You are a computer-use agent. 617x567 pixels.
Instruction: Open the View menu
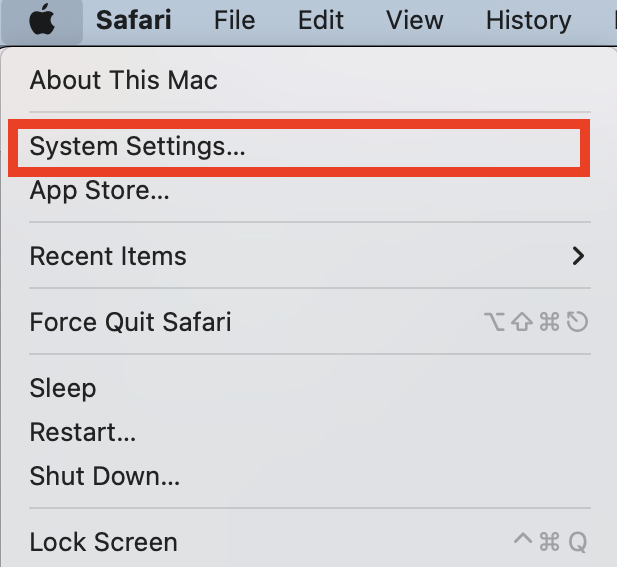tap(415, 20)
